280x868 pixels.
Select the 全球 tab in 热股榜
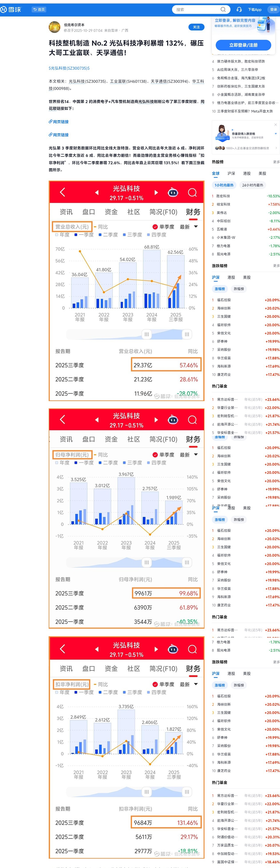[216, 174]
